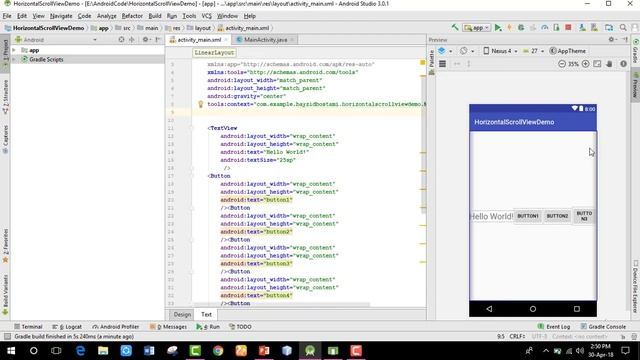640x360 pixels.
Task: Open the design surface layers dropdown
Action: click(445, 51)
